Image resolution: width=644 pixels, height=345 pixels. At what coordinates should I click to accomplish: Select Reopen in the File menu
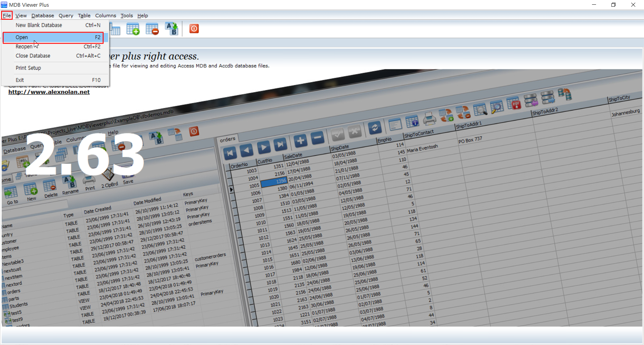click(55, 47)
